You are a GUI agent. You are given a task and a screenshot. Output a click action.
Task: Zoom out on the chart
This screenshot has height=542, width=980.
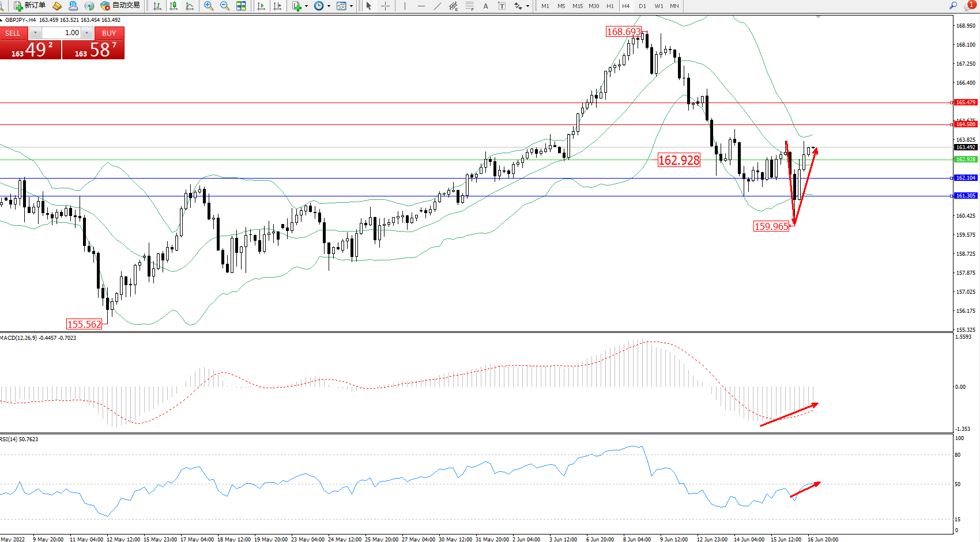pos(225,6)
